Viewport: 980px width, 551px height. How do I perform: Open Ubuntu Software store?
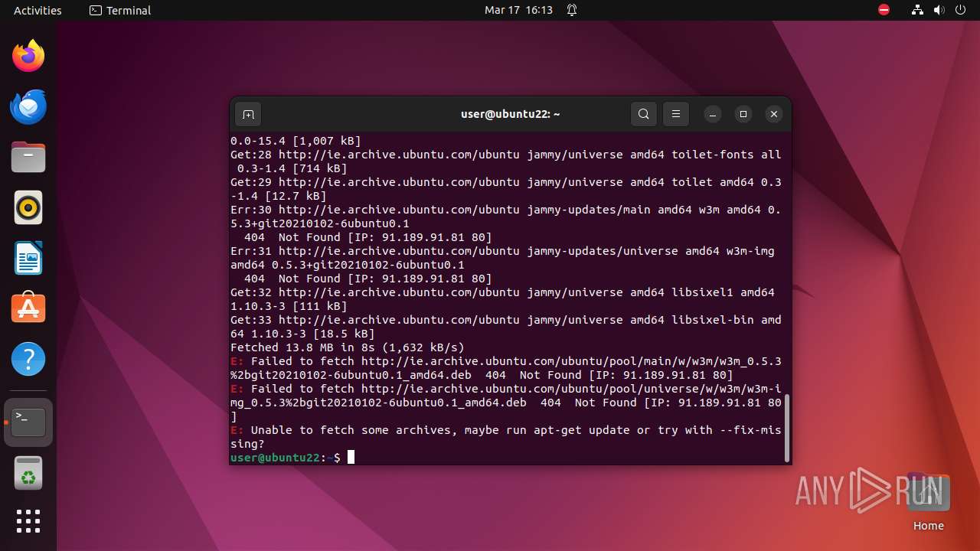28,308
